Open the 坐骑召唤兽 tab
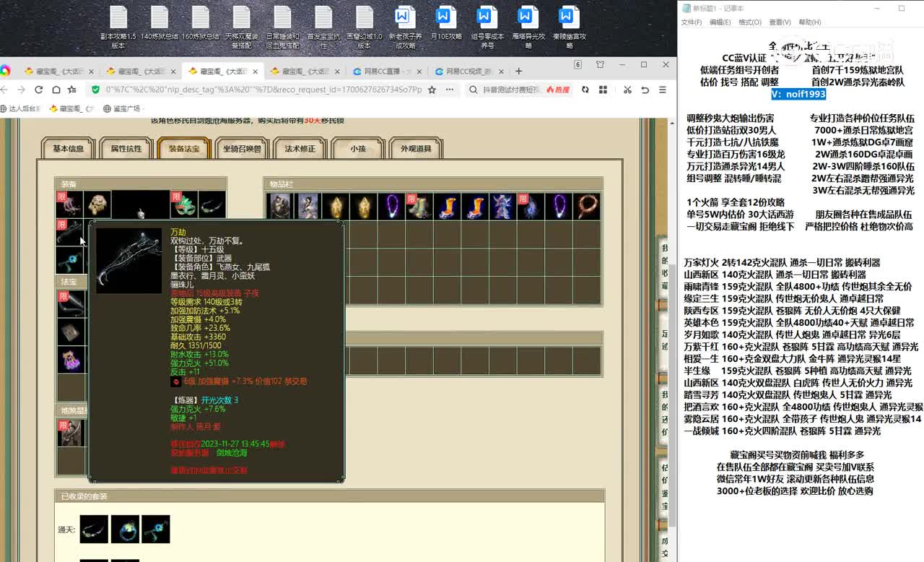 [x=242, y=149]
